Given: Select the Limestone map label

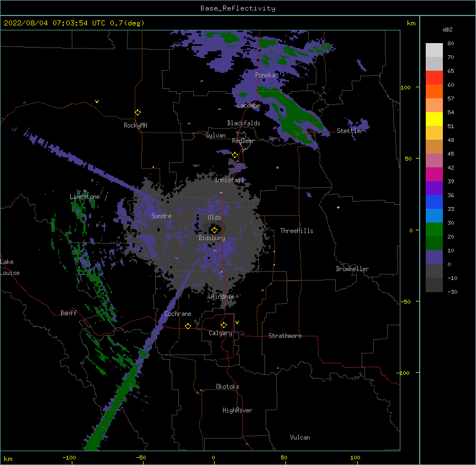Looking at the screenshot, I should click(x=84, y=197).
